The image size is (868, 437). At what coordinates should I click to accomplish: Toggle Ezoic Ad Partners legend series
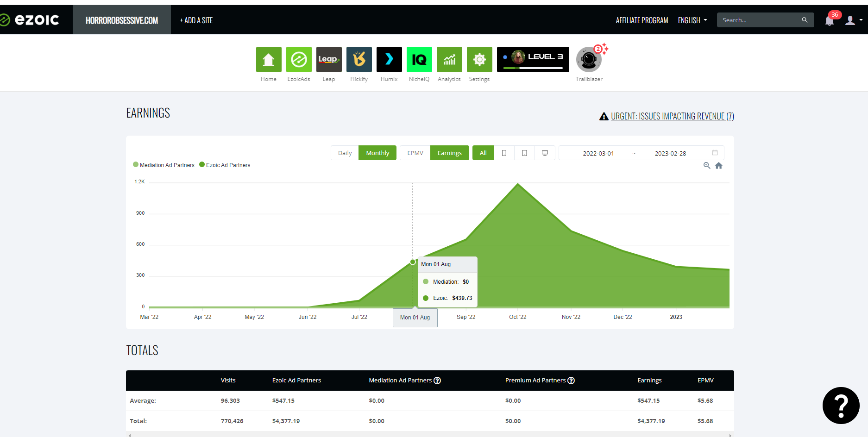[225, 165]
